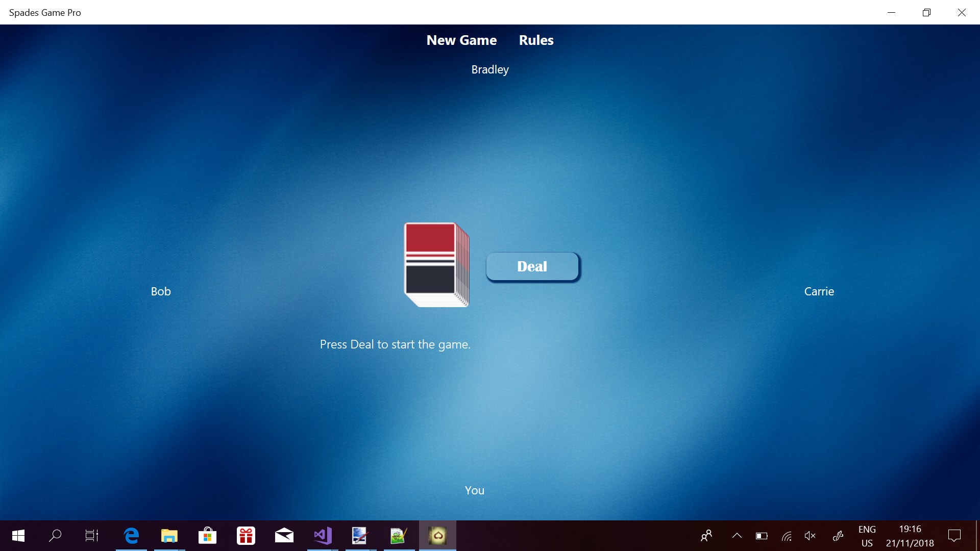This screenshot has width=980, height=551.
Task: Toggle muted volume speaker icon
Action: [810, 536]
